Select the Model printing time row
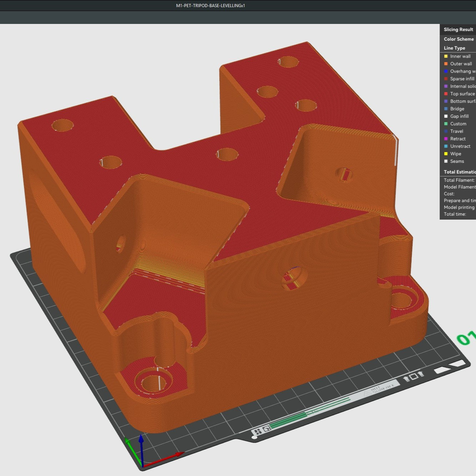 [x=460, y=207]
